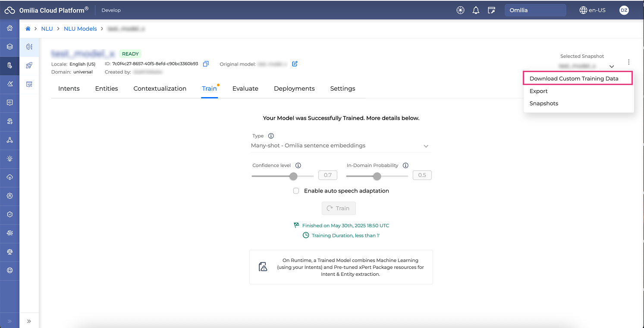644x328 pixels.
Task: Open the balance scales icon in the sidebar
Action: click(9, 252)
